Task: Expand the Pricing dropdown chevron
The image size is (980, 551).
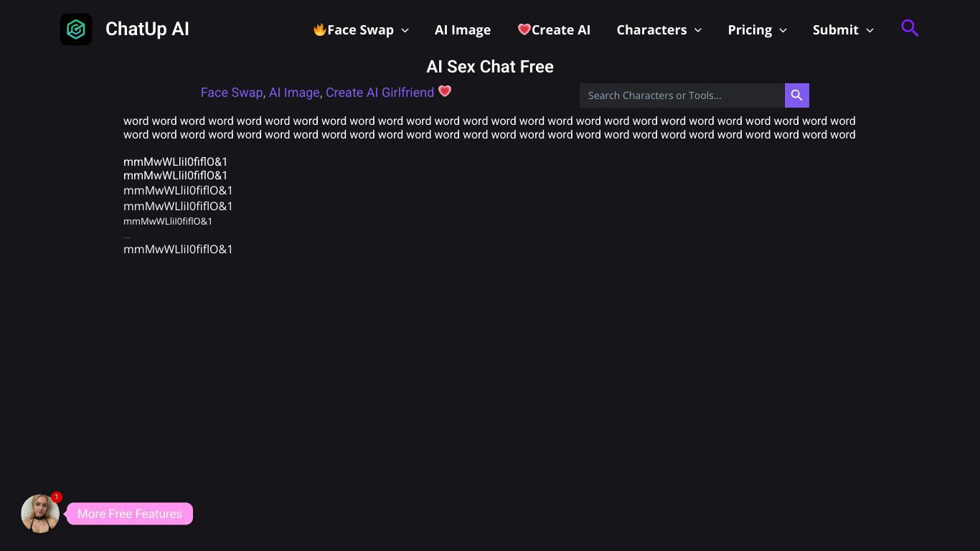Action: point(783,30)
